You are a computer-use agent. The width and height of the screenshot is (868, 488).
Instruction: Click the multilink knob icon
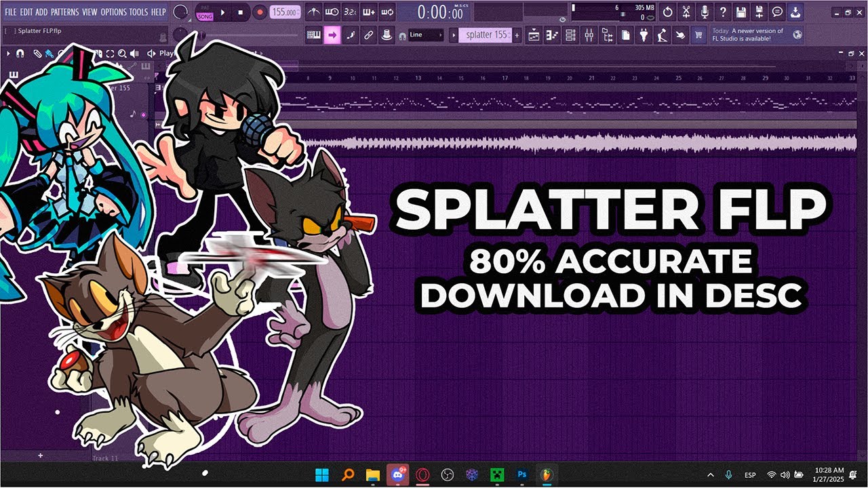387,35
